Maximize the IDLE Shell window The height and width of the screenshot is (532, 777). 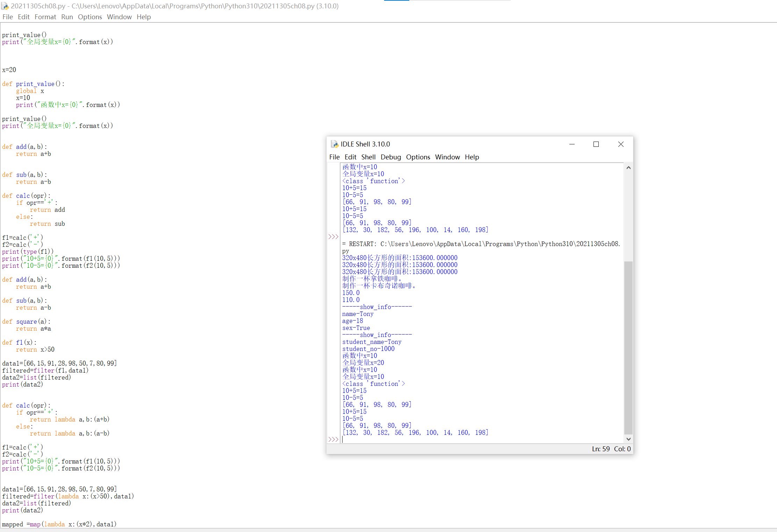(596, 144)
